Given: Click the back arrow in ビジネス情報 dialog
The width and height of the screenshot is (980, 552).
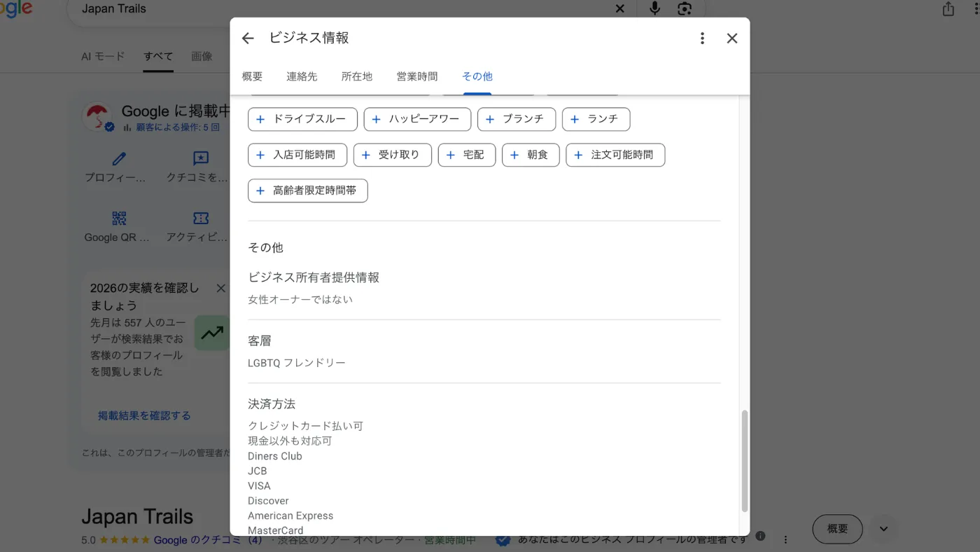Looking at the screenshot, I should pyautogui.click(x=248, y=39).
